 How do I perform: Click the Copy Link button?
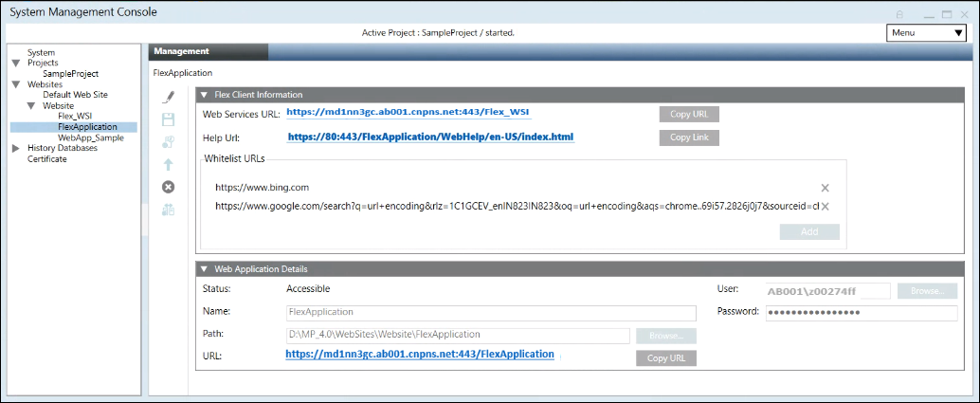coord(689,137)
